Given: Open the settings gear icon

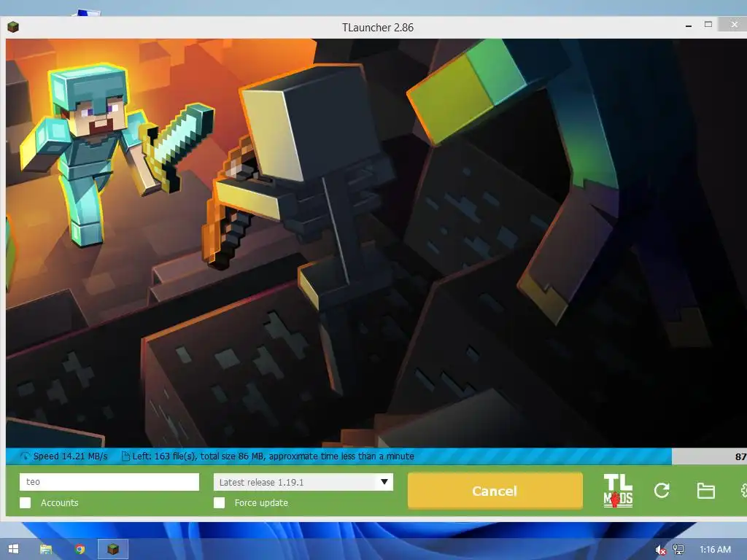Looking at the screenshot, I should [x=743, y=491].
